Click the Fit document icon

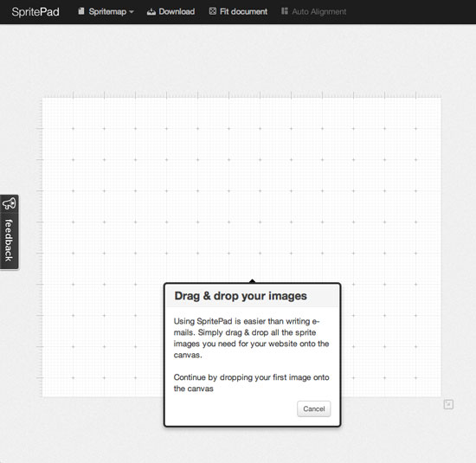pyautogui.click(x=213, y=11)
